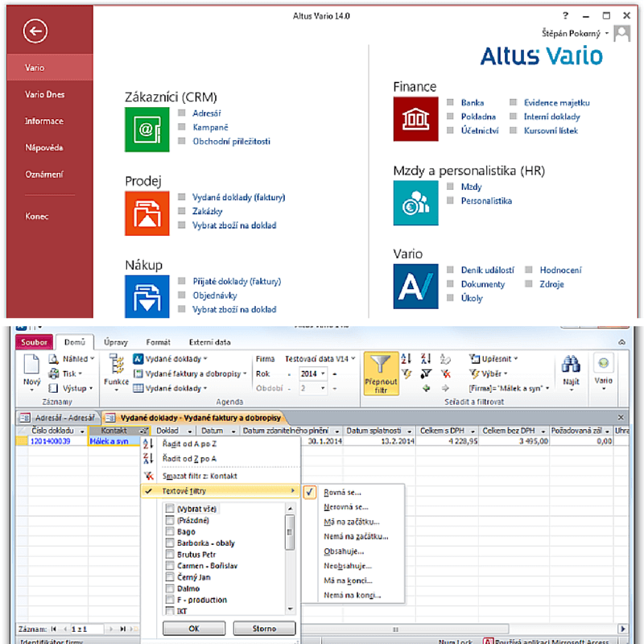Click the OK button in filter menu

click(x=194, y=629)
